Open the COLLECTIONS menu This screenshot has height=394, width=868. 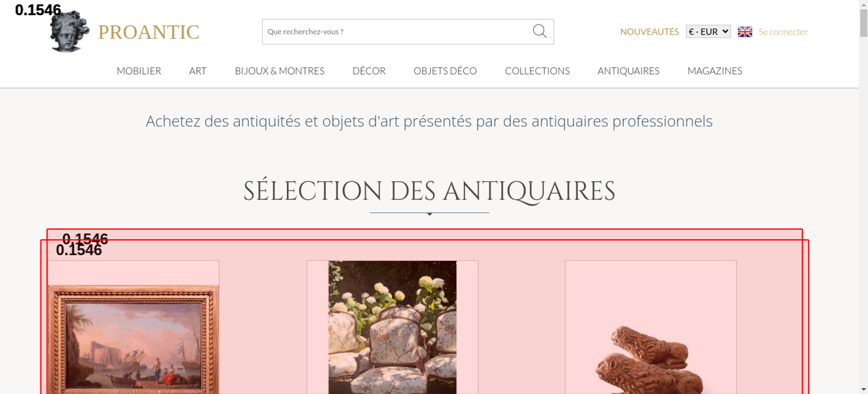(x=537, y=71)
